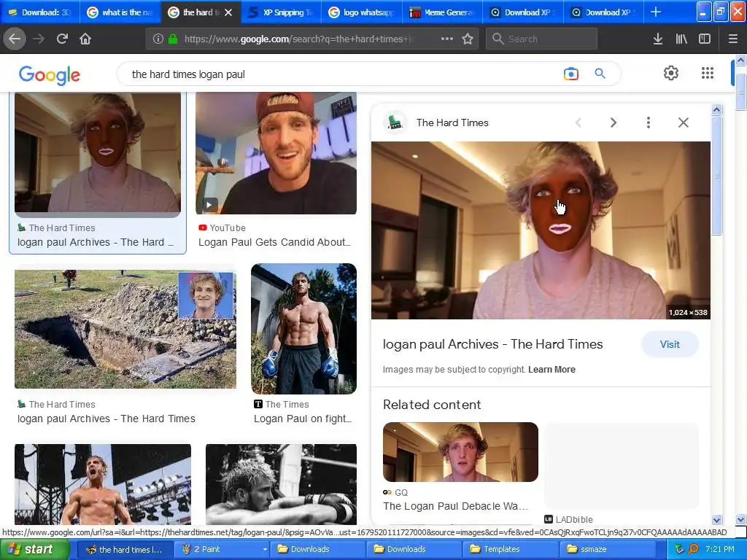Viewport: 747px width, 560px height.
Task: Toggle the Firefox sidebar icon
Action: click(x=705, y=39)
